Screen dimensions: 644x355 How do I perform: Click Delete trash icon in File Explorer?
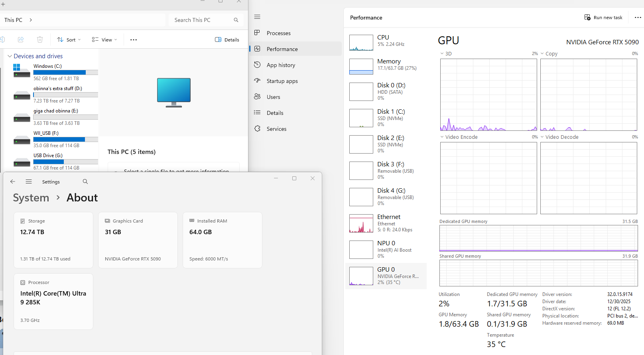tap(40, 39)
